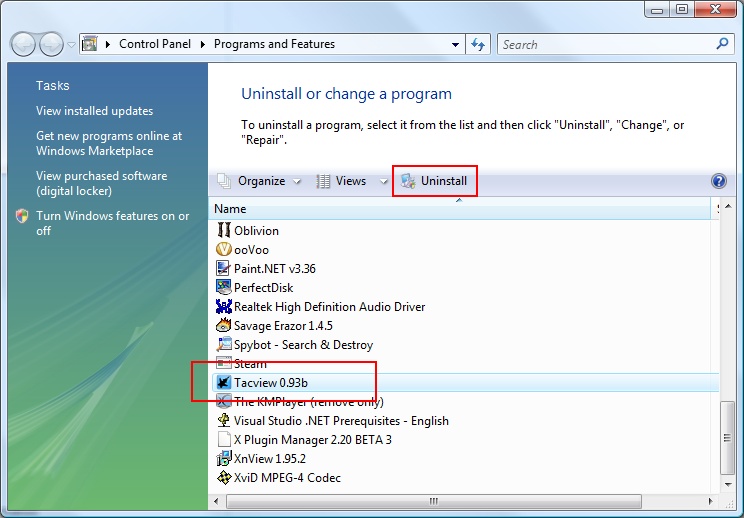Click the help question mark icon
The height and width of the screenshot is (518, 744).
[x=719, y=181]
